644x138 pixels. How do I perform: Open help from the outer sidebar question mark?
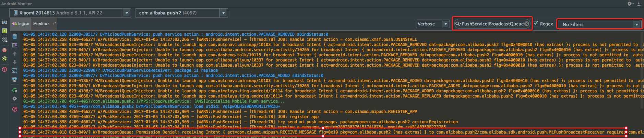tap(4, 69)
